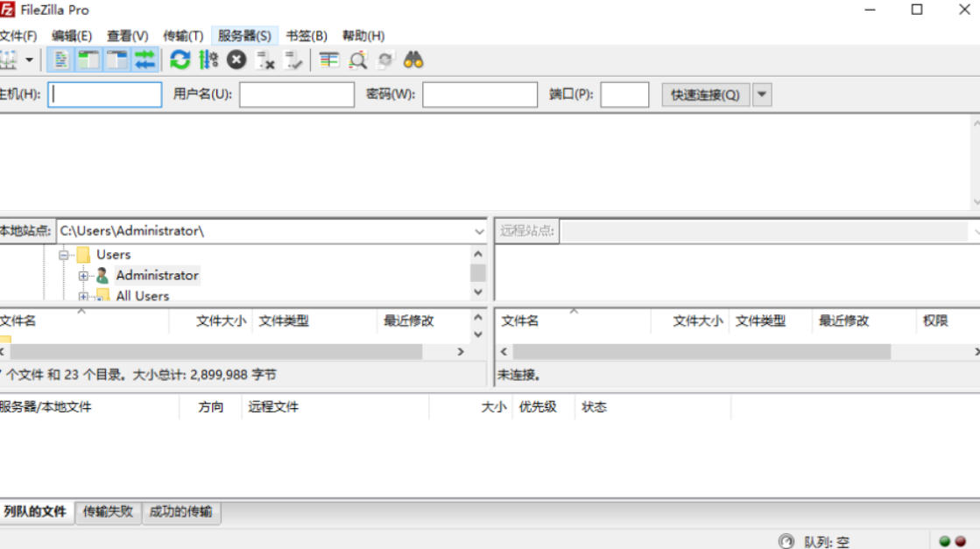The width and height of the screenshot is (980, 549).
Task: Open the 文件(F) menu
Action: [x=18, y=36]
